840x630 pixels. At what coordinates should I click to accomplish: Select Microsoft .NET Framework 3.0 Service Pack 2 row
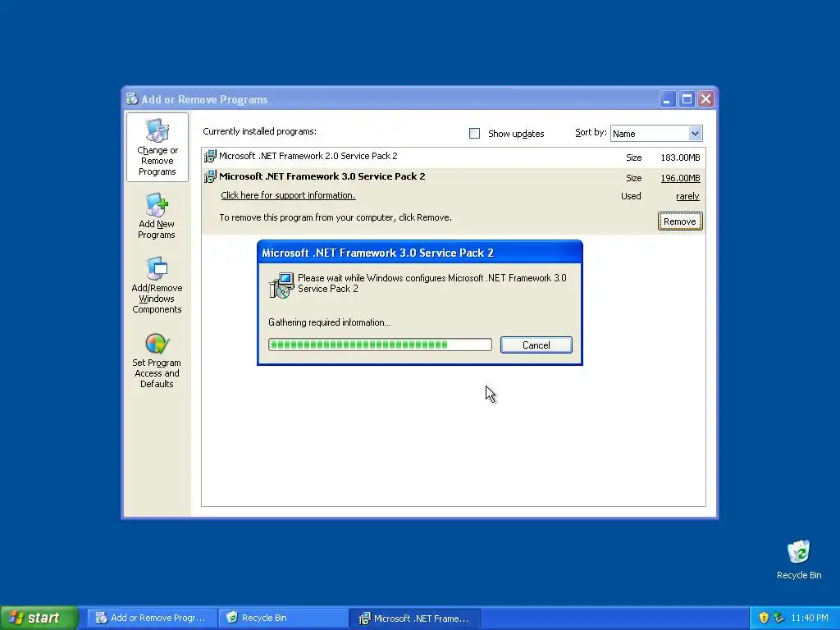point(453,201)
